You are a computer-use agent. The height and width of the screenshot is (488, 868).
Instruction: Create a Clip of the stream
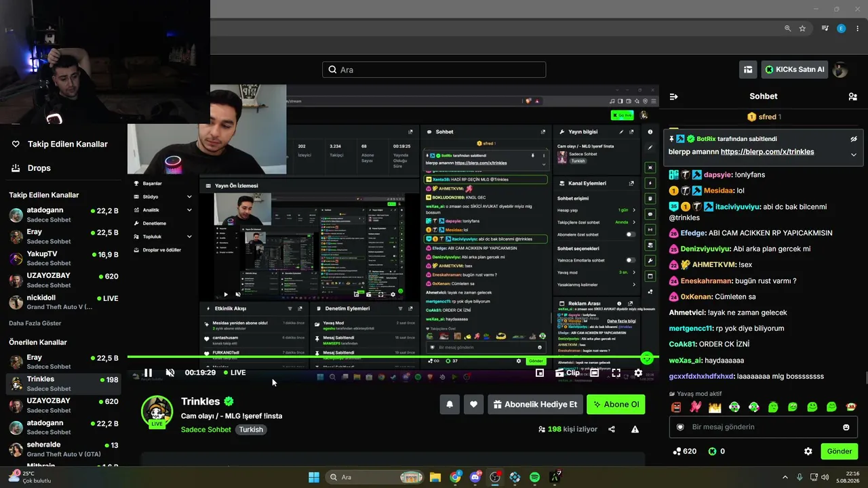[x=568, y=373]
